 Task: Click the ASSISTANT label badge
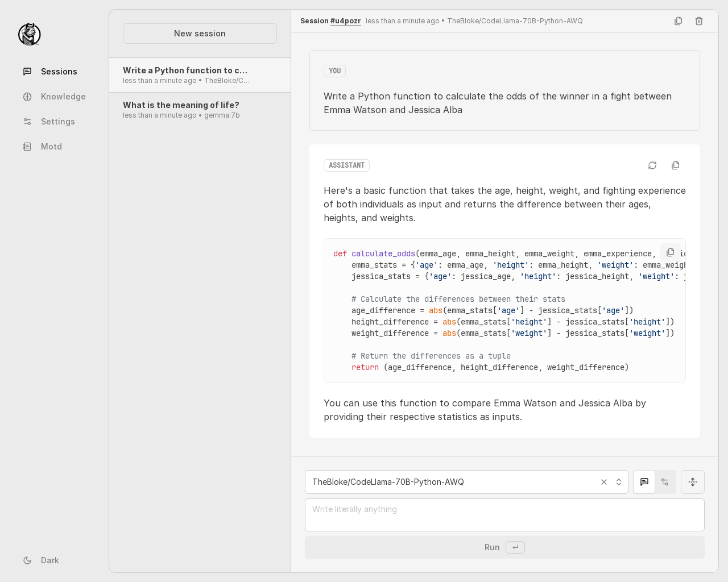pyautogui.click(x=346, y=165)
